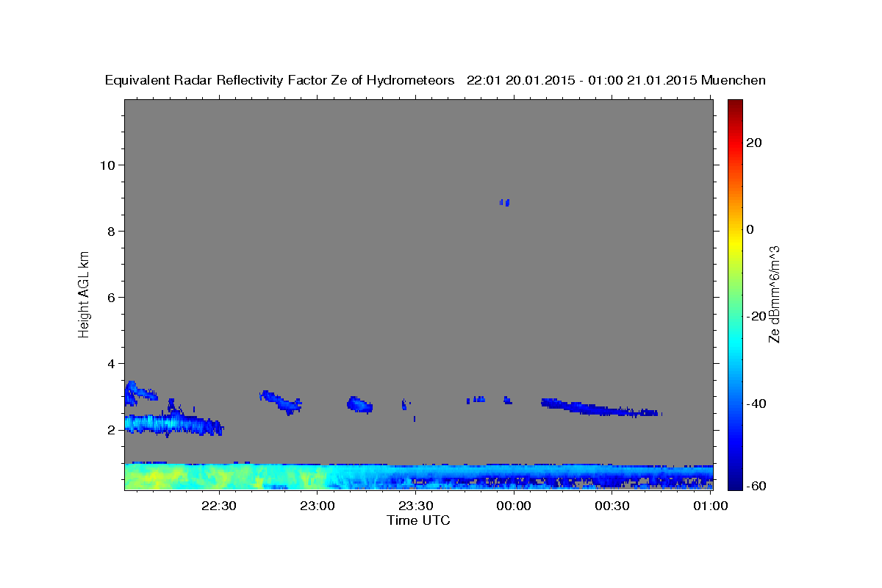Click the dark red top of the colorbar
The height and width of the screenshot is (588, 882).
(735, 107)
